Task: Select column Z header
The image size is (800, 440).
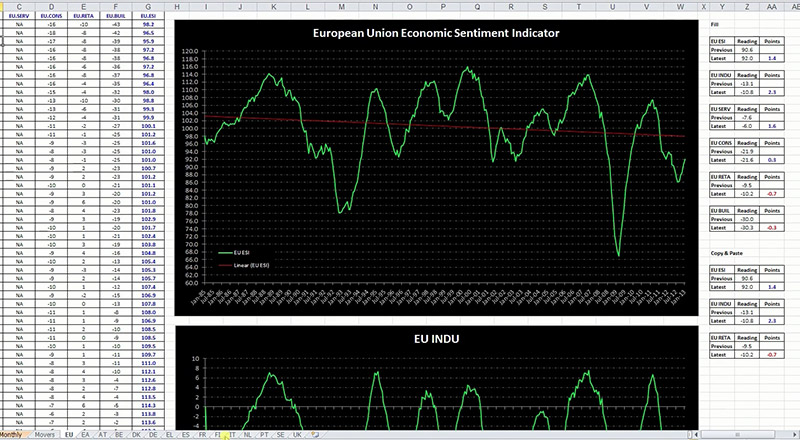Action: (x=747, y=7)
